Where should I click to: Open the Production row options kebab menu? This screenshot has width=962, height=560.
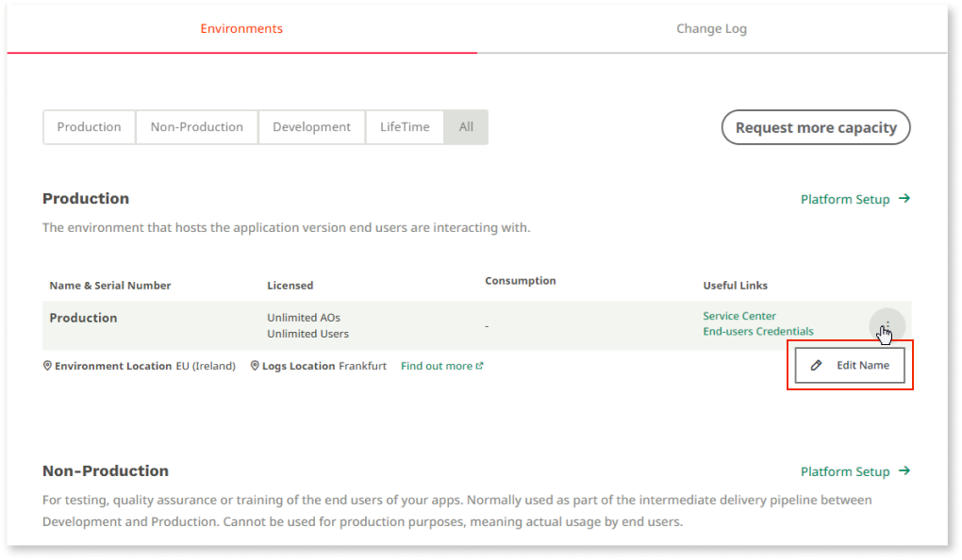coord(885,325)
